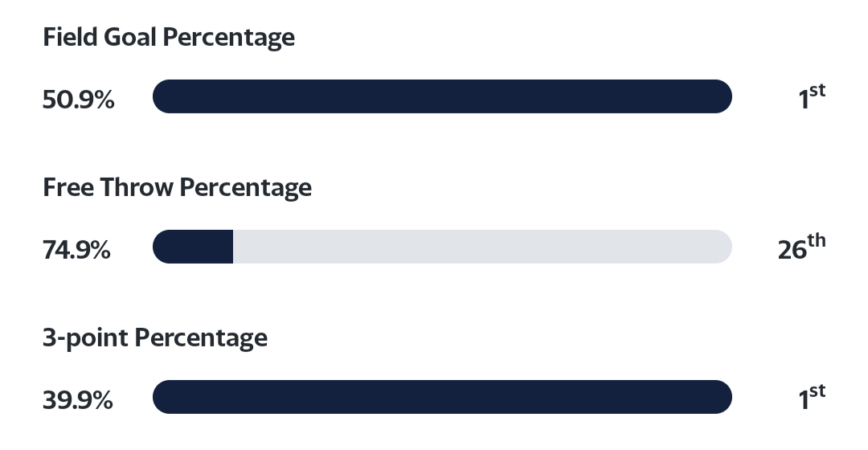Image resolution: width=868 pixels, height=450 pixels.
Task: Click the middle of the Field Goal Percentage bar
Action: click(x=442, y=96)
